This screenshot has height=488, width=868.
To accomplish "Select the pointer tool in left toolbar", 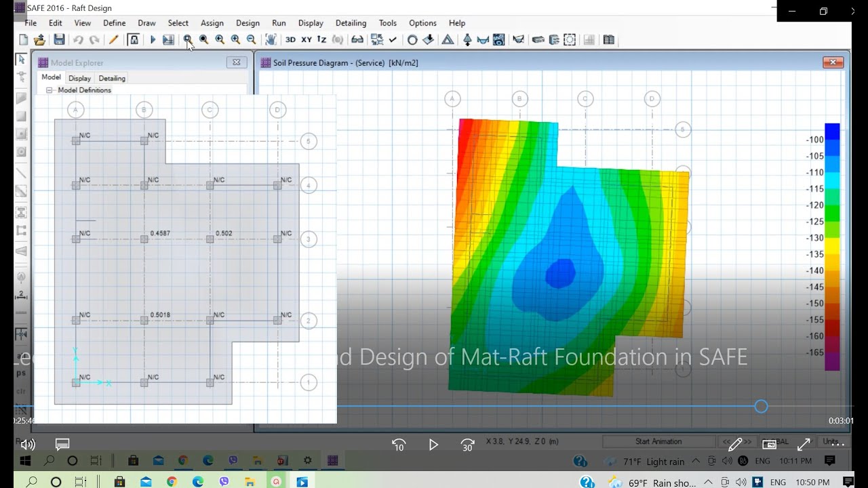I will coord(21,60).
